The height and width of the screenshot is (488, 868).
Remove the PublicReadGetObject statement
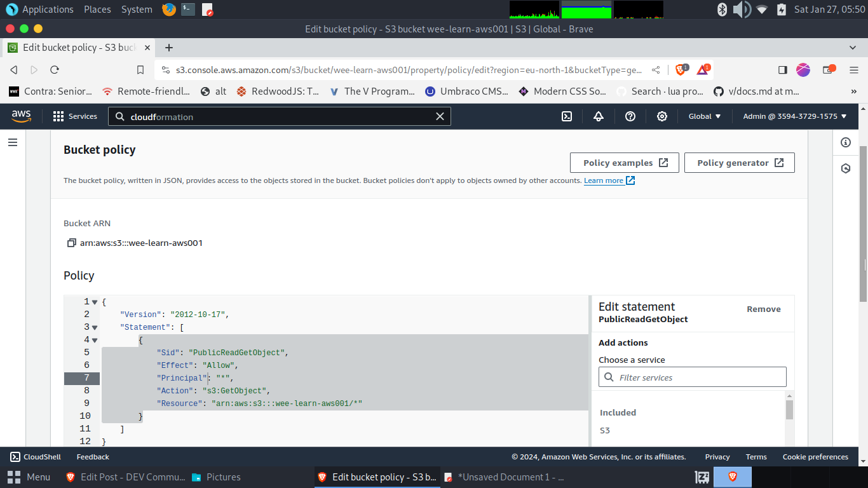pos(763,309)
